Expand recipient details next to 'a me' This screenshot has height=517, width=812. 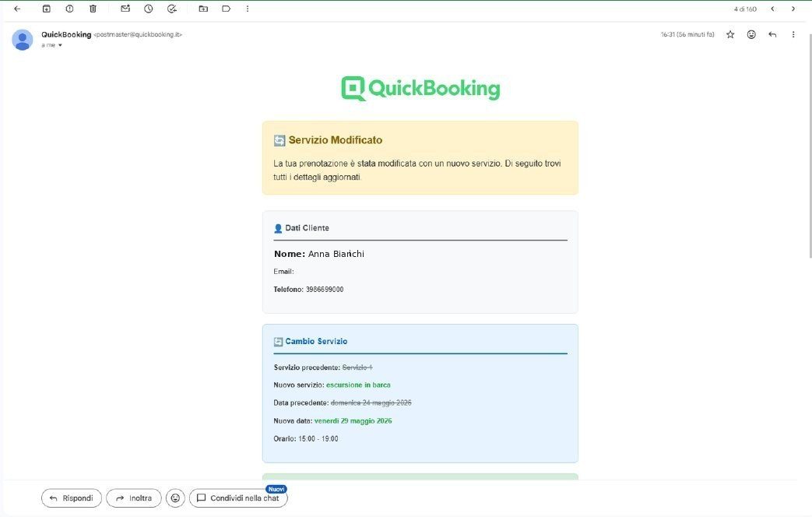(60, 46)
